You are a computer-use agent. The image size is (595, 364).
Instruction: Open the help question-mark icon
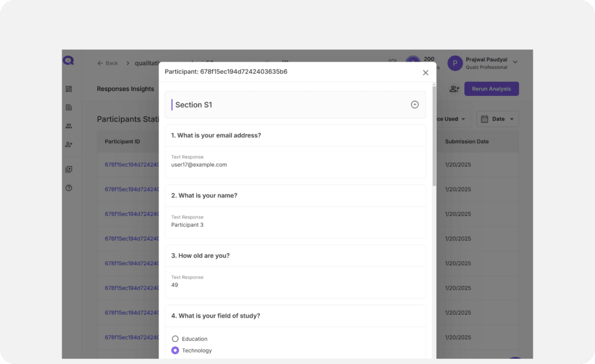(69, 188)
